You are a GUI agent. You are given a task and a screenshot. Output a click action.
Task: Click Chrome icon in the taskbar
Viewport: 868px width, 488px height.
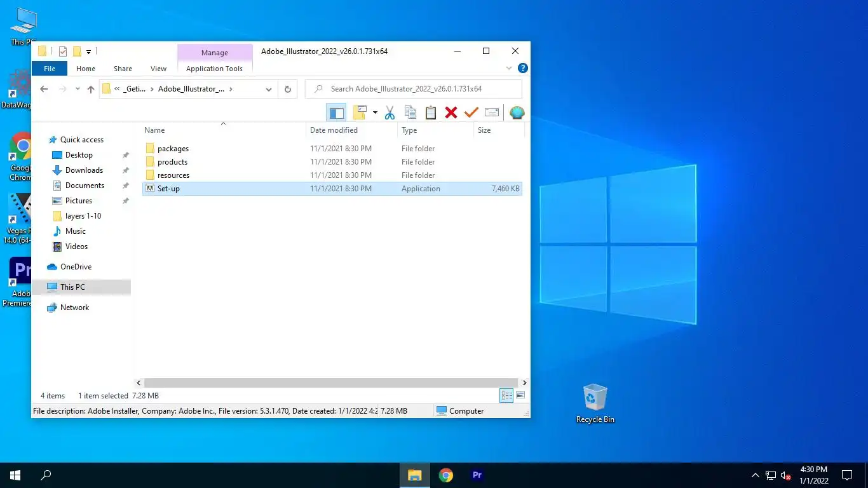[446, 475]
